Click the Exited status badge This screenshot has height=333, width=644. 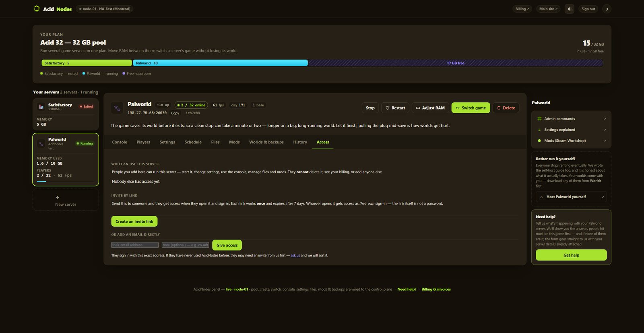pyautogui.click(x=86, y=107)
